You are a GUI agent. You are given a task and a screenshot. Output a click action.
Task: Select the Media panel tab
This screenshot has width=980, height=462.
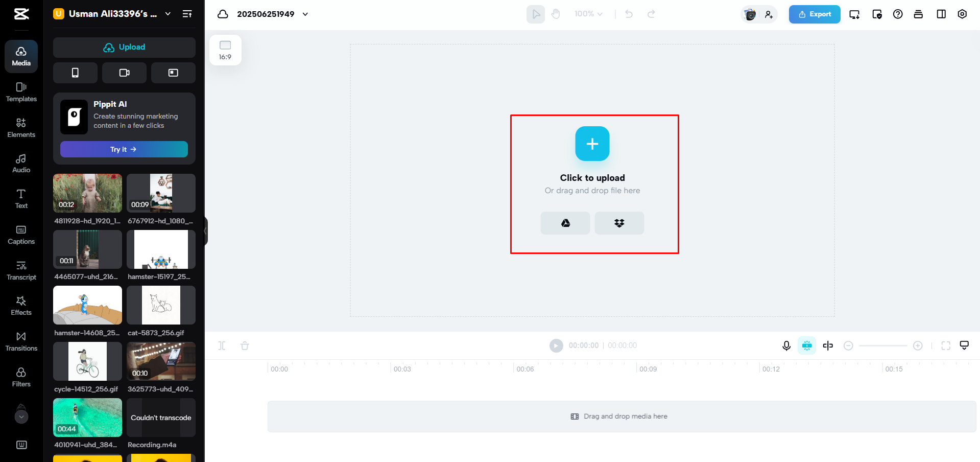pyautogui.click(x=21, y=56)
